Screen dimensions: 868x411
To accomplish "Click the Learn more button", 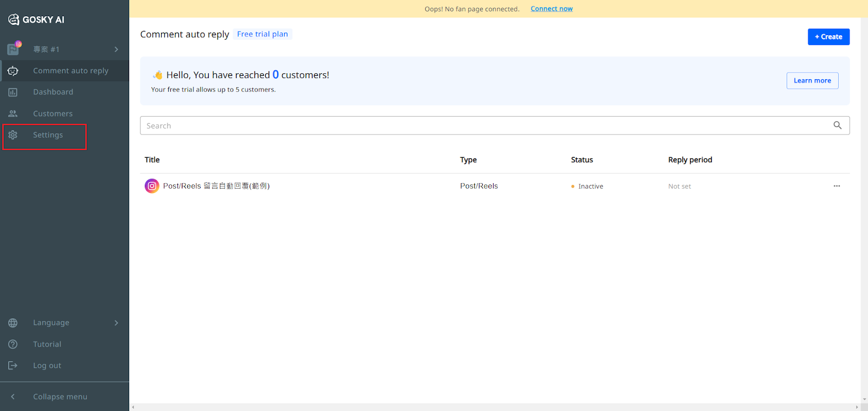I will (x=812, y=81).
